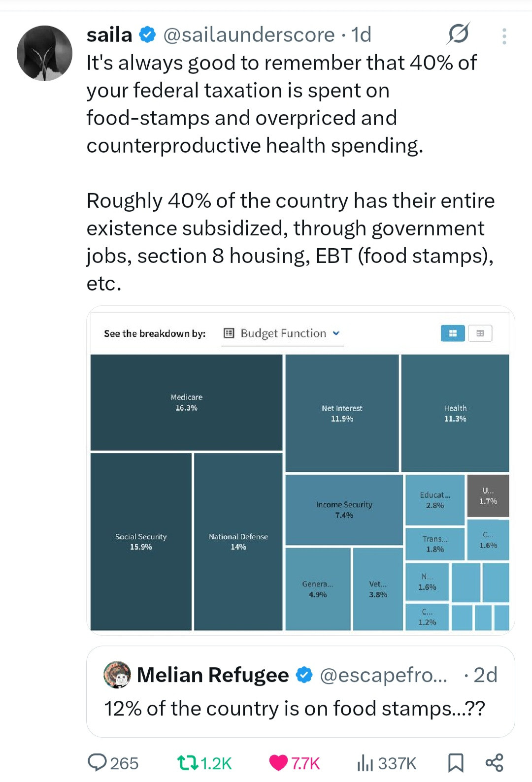Open the Budget Function dropdown
This screenshot has width=532, height=782.
click(282, 333)
